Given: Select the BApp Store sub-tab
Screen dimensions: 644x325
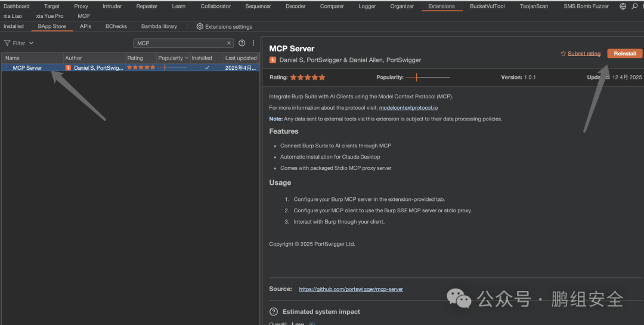Looking at the screenshot, I should (52, 26).
